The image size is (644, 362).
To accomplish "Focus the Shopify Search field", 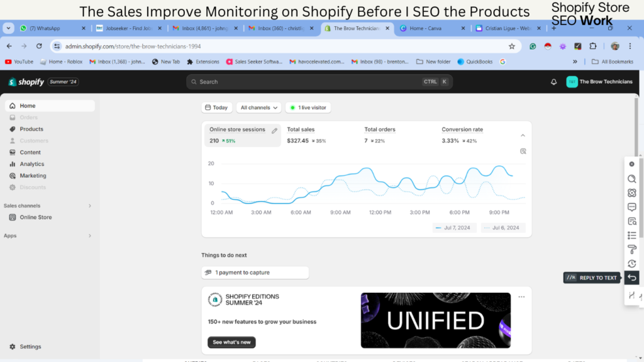I will (x=319, y=82).
